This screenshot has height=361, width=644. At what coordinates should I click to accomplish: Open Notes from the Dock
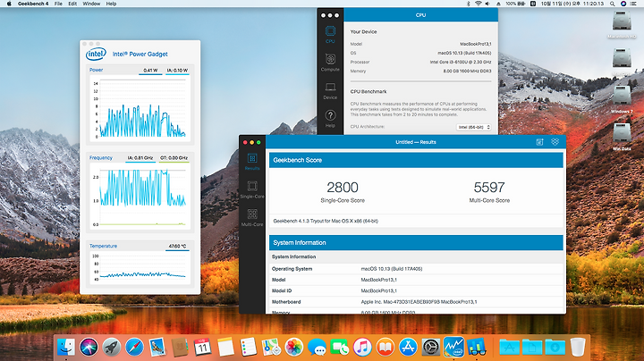point(225,348)
